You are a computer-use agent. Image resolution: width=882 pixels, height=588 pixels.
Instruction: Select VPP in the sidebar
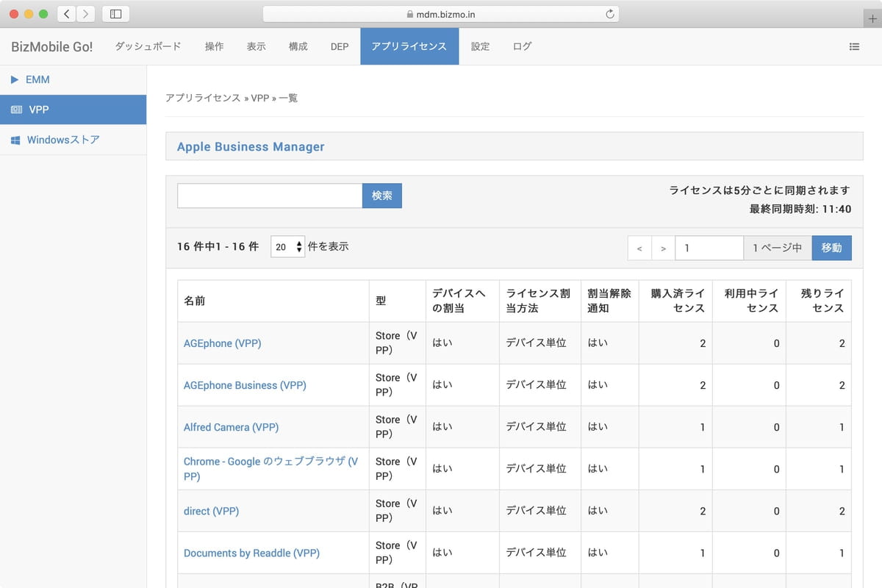[x=73, y=110]
